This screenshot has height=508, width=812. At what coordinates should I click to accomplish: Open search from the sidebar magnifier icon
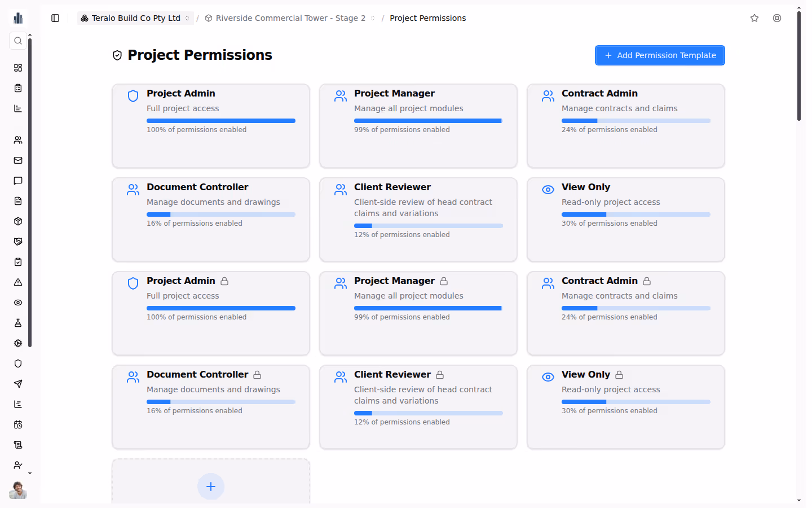[18, 41]
